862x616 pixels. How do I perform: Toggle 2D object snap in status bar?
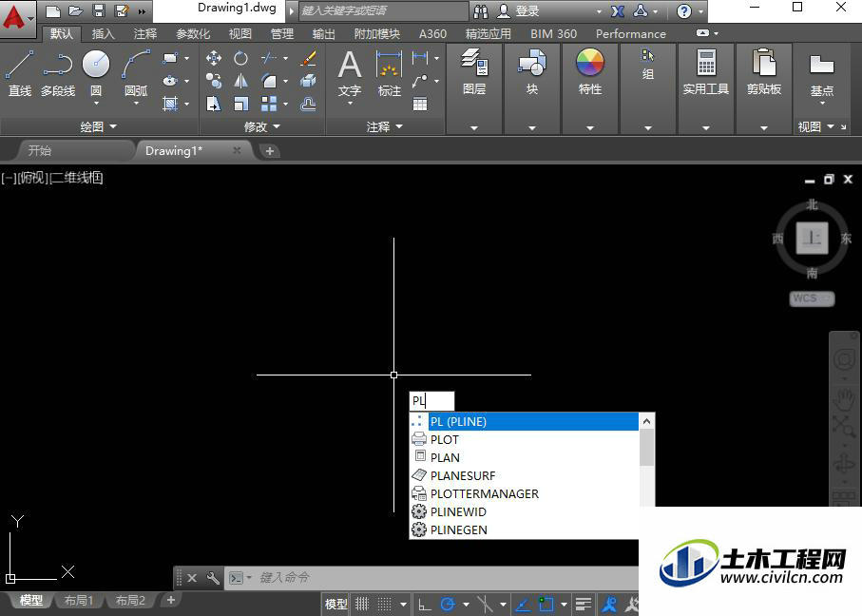pyautogui.click(x=546, y=605)
